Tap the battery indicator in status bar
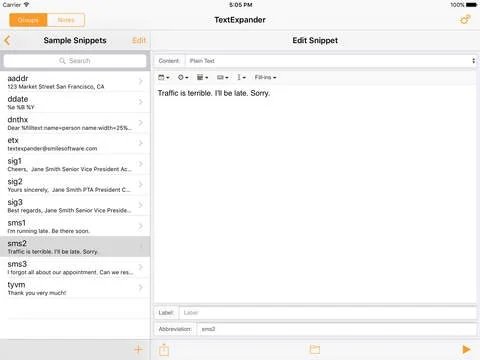 point(471,5)
